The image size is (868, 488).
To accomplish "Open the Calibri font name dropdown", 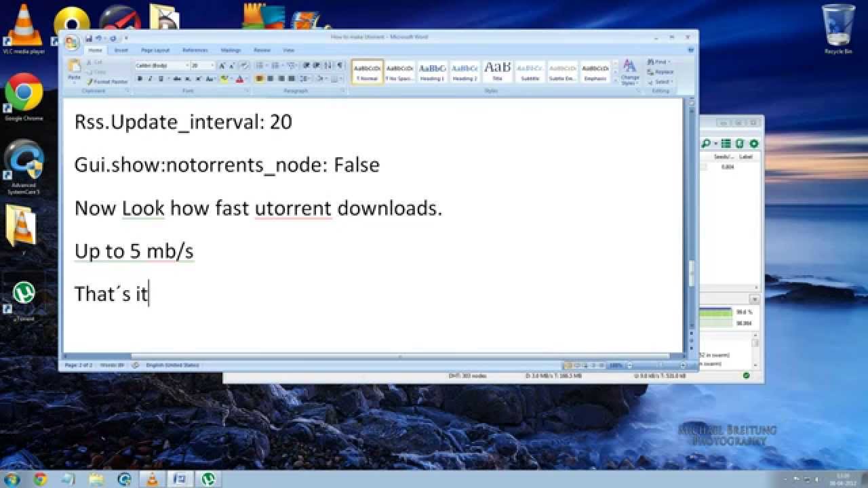I will 187,66.
